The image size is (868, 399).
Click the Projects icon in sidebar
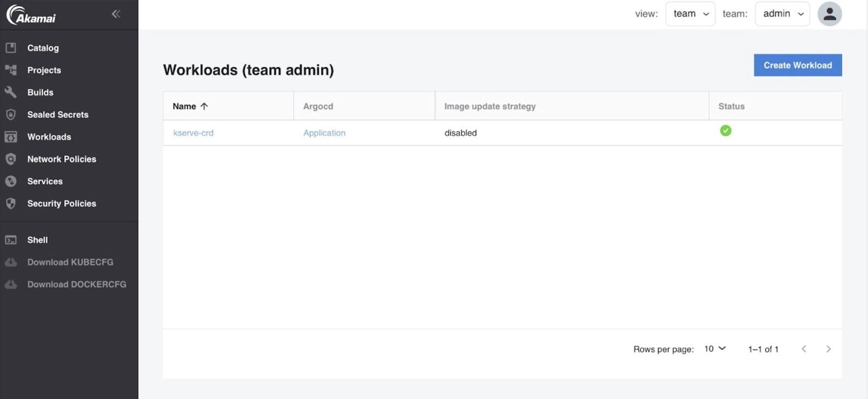(11, 70)
